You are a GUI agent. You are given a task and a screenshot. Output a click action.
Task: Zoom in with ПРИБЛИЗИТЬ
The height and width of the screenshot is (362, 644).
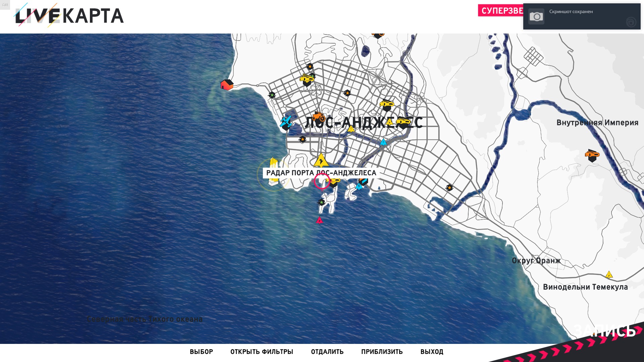point(382,352)
